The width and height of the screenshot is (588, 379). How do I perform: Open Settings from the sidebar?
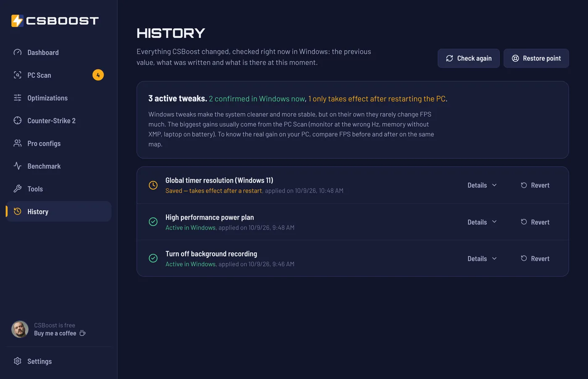click(x=59, y=361)
